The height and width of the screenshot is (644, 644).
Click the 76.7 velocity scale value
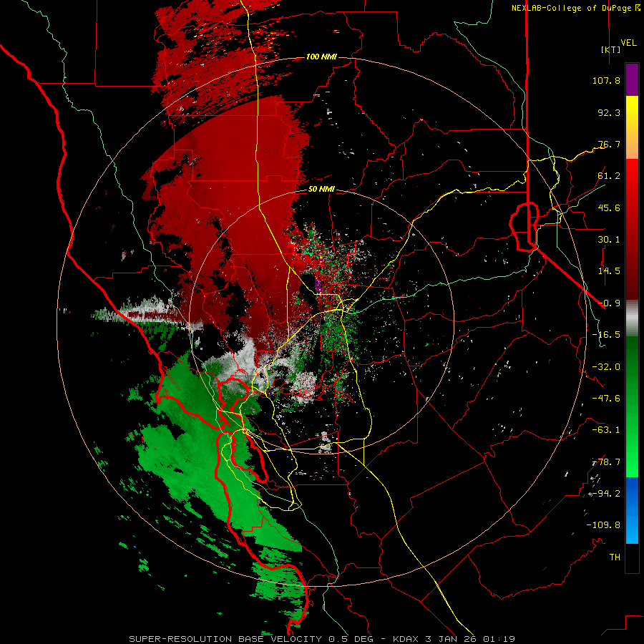tap(609, 144)
